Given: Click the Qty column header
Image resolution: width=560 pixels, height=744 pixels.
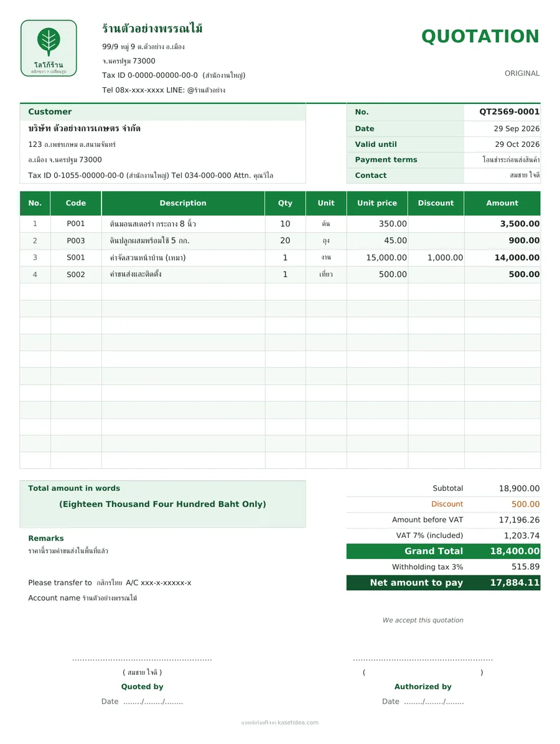Looking at the screenshot, I should [x=285, y=203].
